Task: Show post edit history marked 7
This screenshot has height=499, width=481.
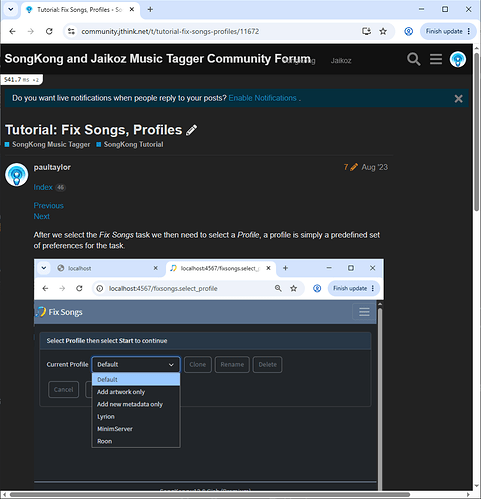Action: pyautogui.click(x=350, y=167)
